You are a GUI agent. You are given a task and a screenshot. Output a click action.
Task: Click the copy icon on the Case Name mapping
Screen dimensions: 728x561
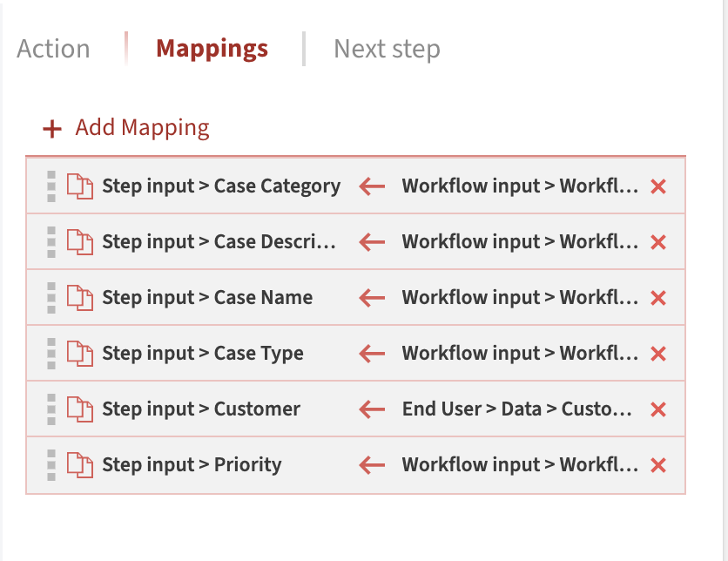[x=81, y=297]
